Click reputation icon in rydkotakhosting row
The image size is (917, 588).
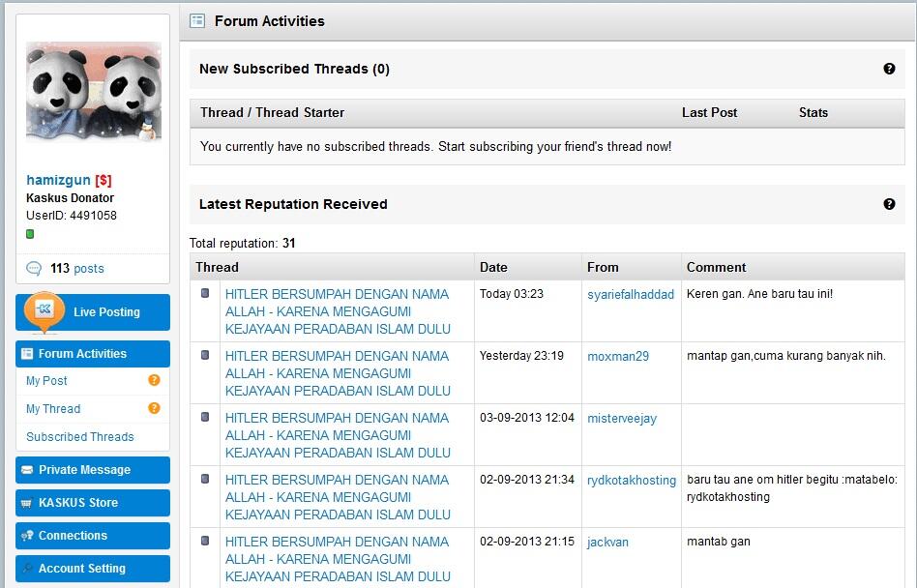tap(205, 479)
